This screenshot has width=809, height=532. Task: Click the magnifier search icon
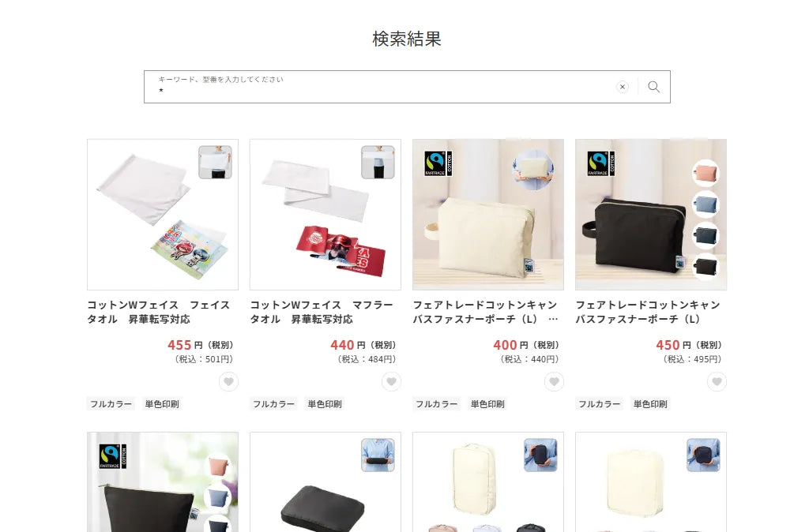(x=653, y=87)
